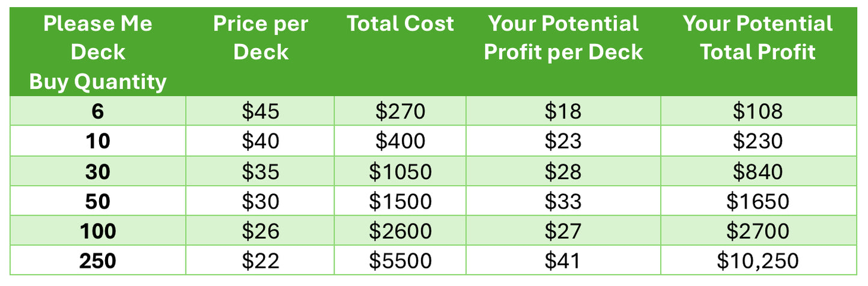
Task: Select the $5500 total cost cell
Action: tap(400, 260)
